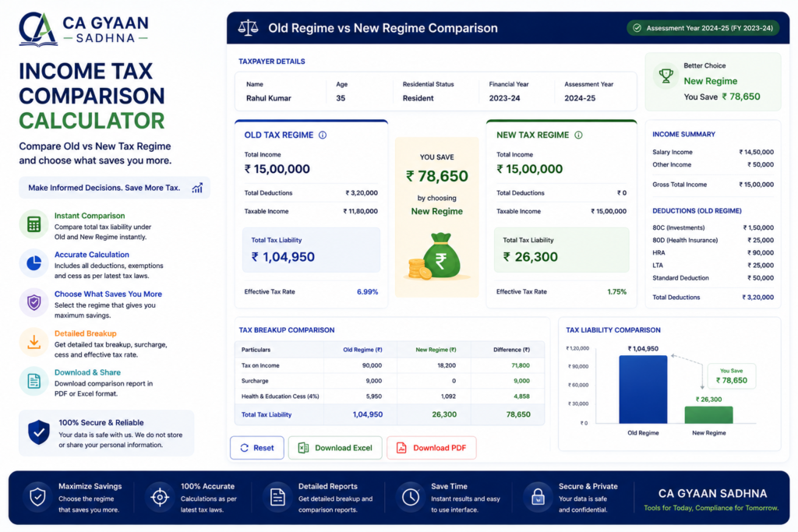
Task: Click the Detailed Breakup download arrow icon
Action: (34, 342)
